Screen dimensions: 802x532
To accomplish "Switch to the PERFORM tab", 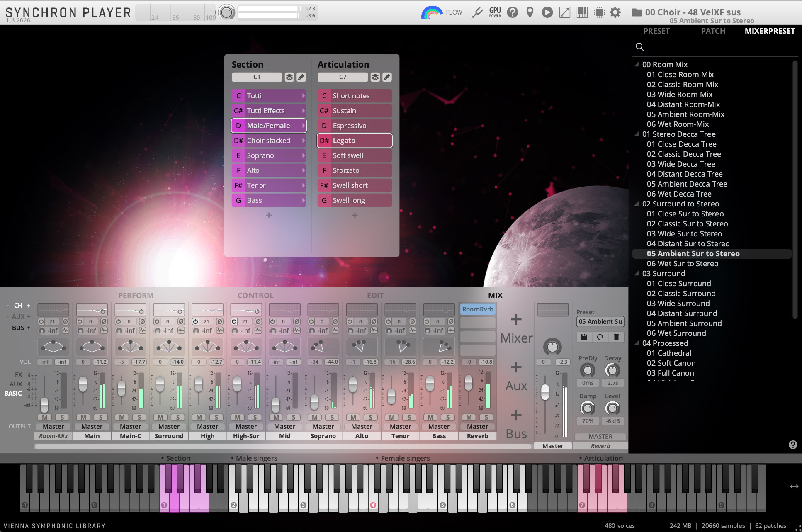I will pyautogui.click(x=136, y=295).
